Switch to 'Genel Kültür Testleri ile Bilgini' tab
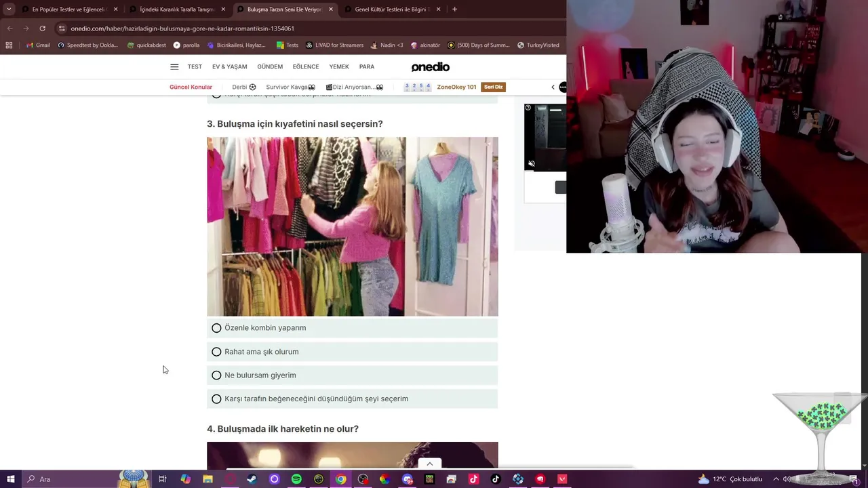The height and width of the screenshot is (488, 868). tap(392, 9)
